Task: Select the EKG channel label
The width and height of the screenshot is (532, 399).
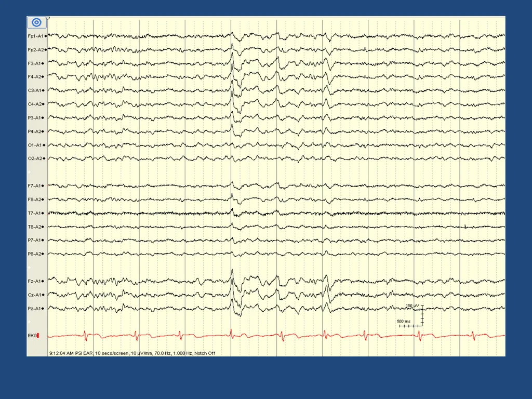Action: (32, 336)
